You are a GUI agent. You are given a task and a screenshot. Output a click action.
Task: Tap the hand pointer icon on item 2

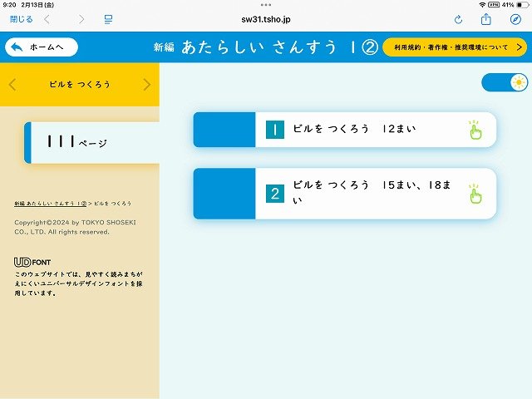475,194
